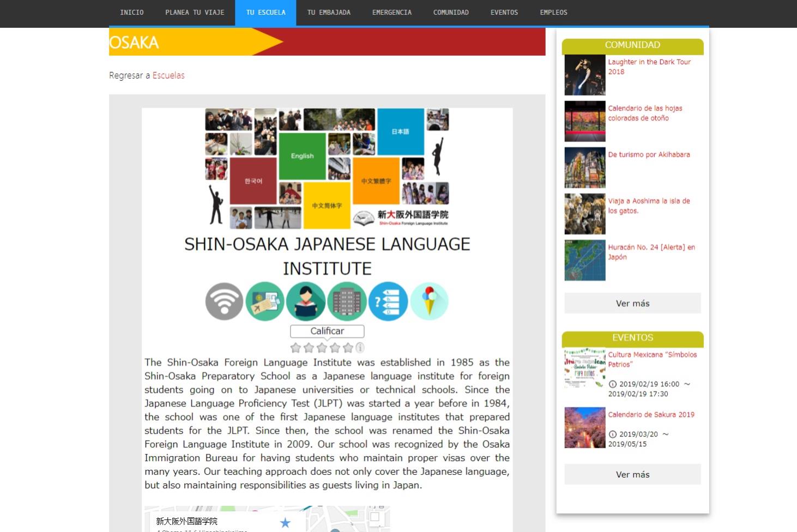
Task: Open the PLANEA TU VIAJE menu
Action: [195, 13]
